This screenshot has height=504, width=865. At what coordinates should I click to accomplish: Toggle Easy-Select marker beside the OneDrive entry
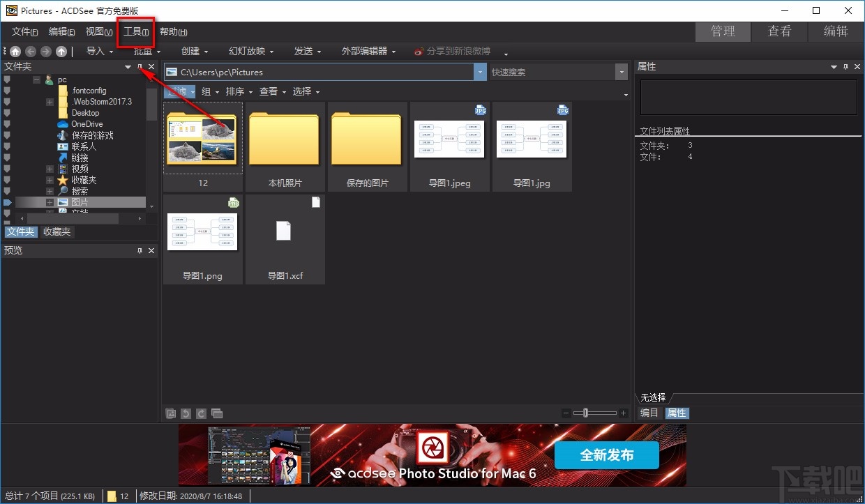coord(7,124)
